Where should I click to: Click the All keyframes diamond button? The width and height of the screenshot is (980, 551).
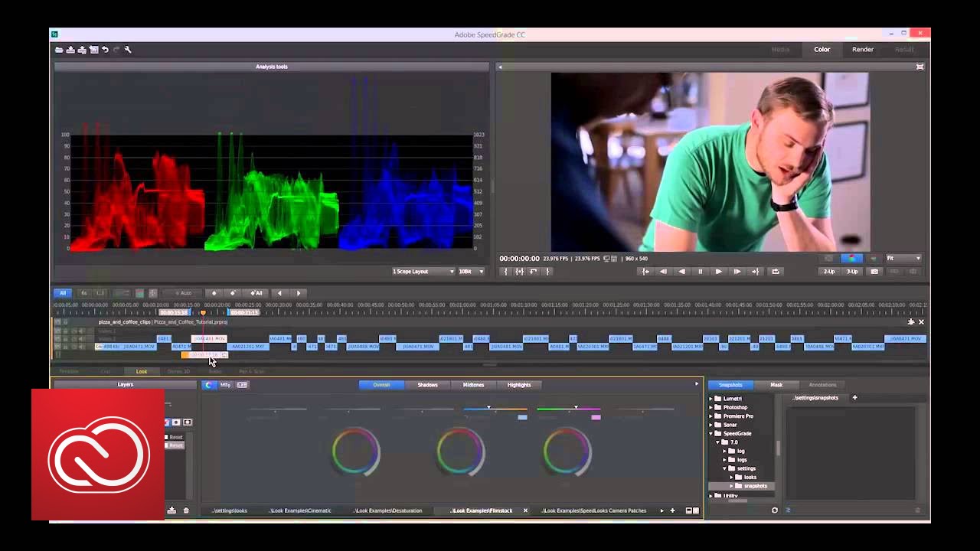click(x=256, y=293)
